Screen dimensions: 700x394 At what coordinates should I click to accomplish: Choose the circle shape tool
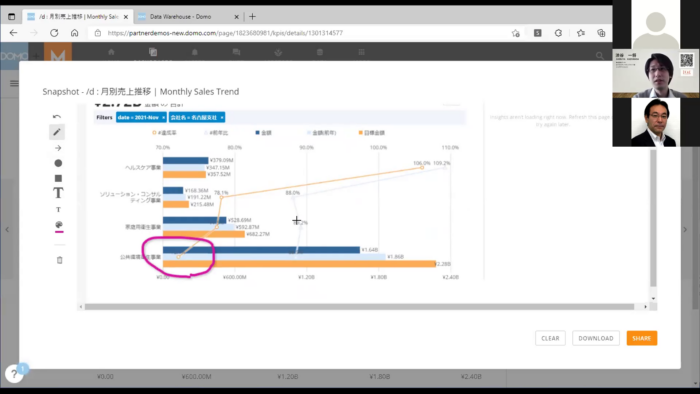[58, 163]
